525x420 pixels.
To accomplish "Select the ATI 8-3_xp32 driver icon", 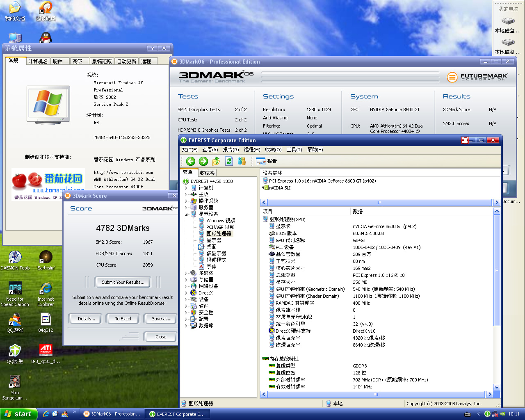I will point(46,354).
